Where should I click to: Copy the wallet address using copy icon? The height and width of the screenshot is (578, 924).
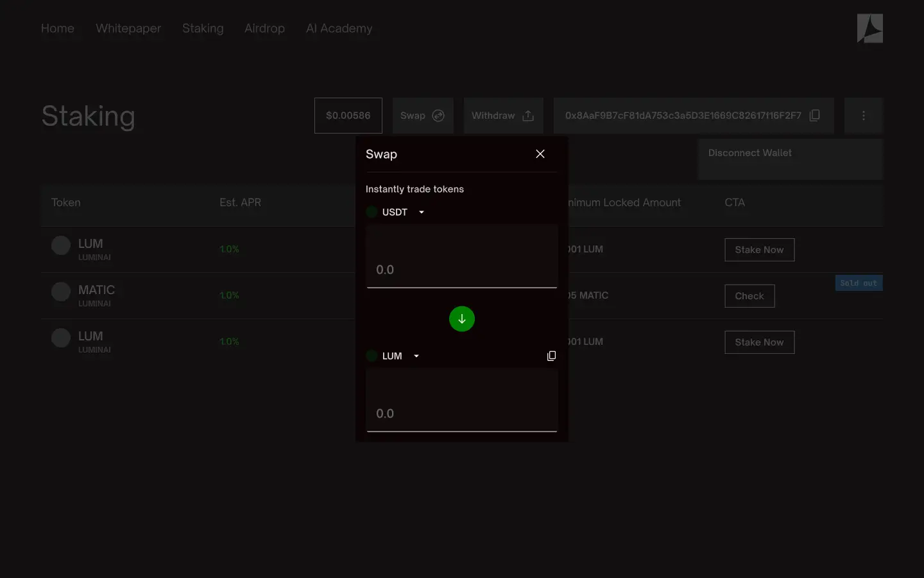[x=815, y=116]
